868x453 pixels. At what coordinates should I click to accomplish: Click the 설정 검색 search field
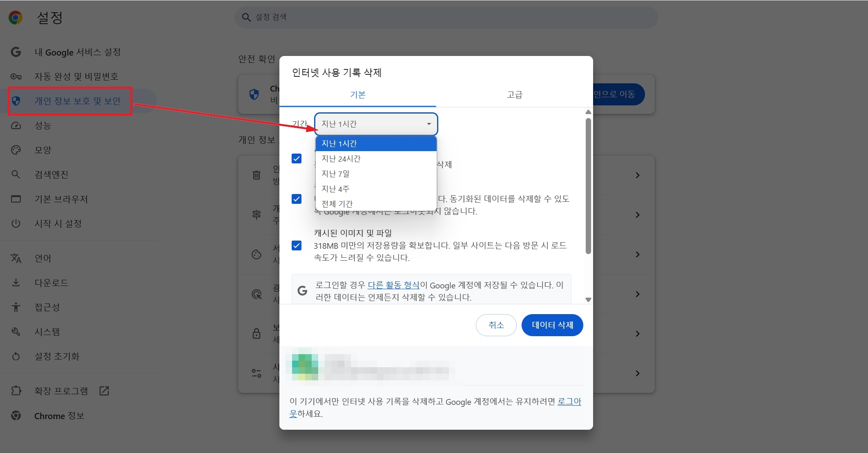[446, 17]
